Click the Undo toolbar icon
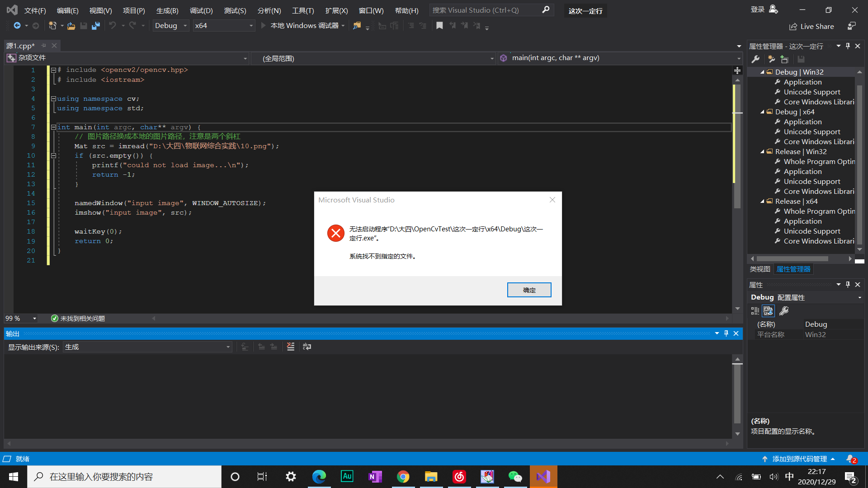 113,25
